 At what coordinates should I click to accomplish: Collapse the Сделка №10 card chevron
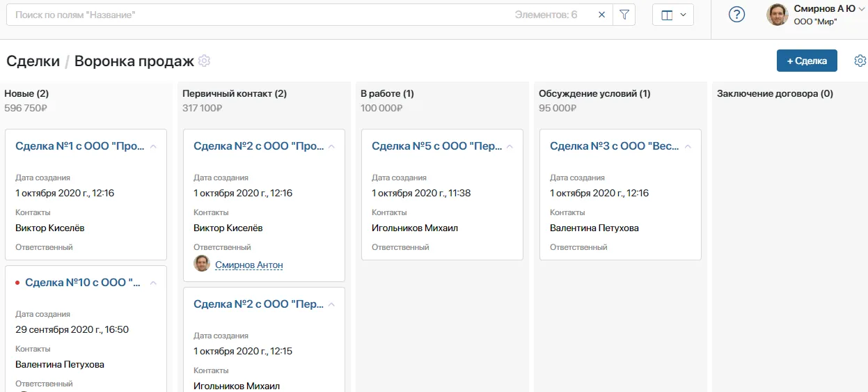(153, 283)
